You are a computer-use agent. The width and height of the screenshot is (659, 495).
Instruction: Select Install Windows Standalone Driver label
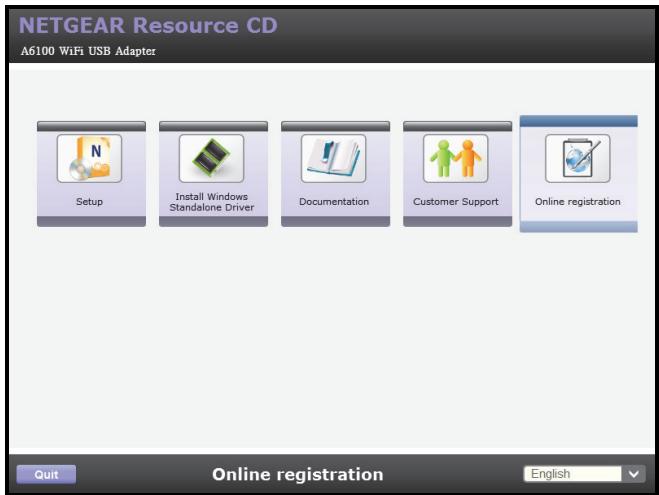pos(211,202)
